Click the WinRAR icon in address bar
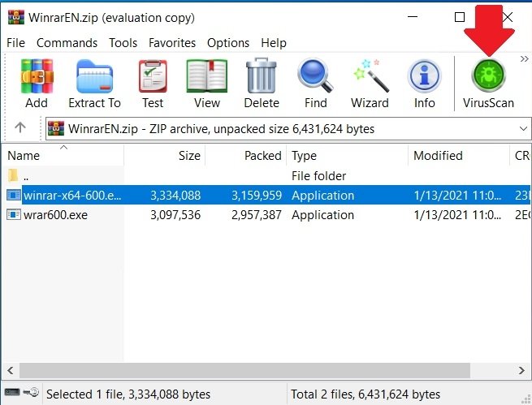 coord(56,128)
